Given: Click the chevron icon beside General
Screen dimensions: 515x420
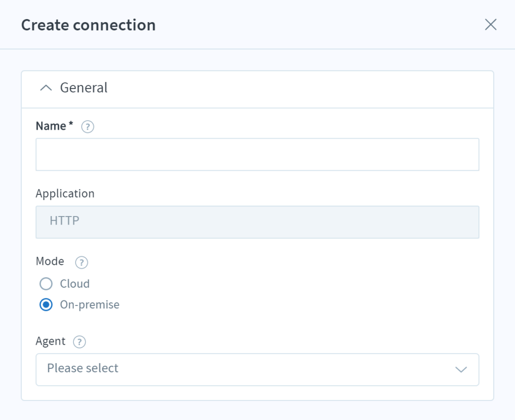Looking at the screenshot, I should pyautogui.click(x=46, y=87).
